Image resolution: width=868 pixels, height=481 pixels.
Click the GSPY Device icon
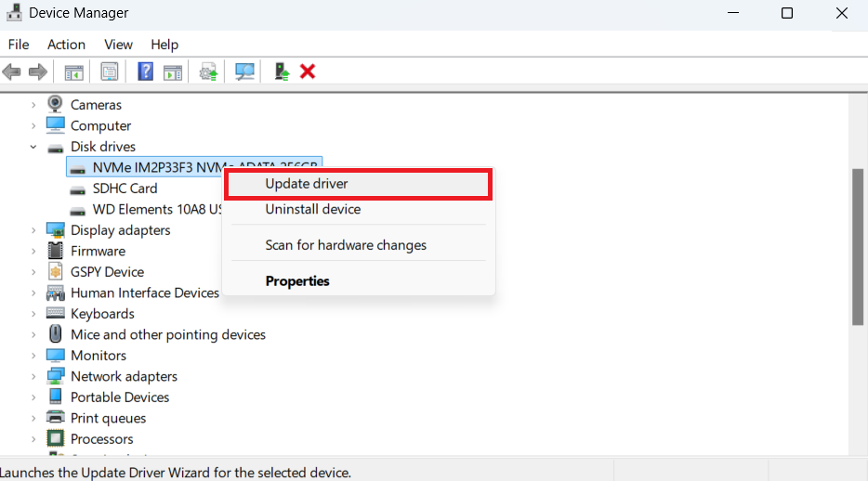(56, 271)
